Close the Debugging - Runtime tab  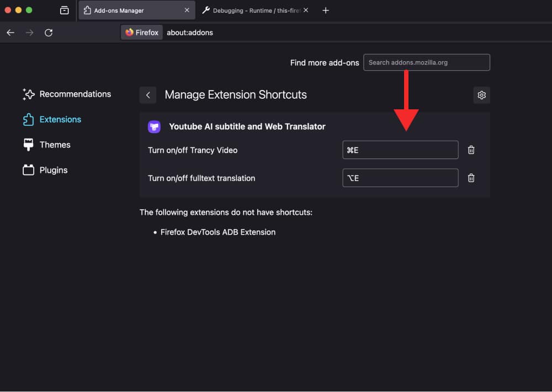[306, 10]
